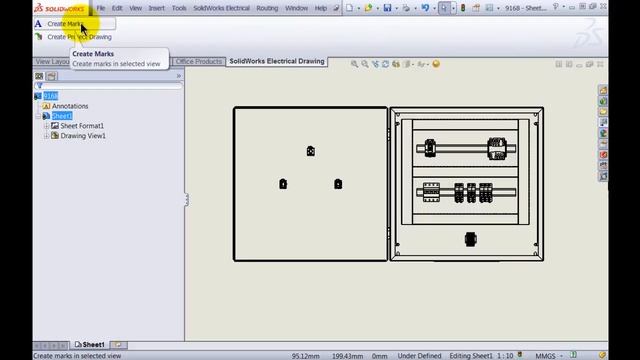Expand the Undo dropdown arrow

(434, 8)
